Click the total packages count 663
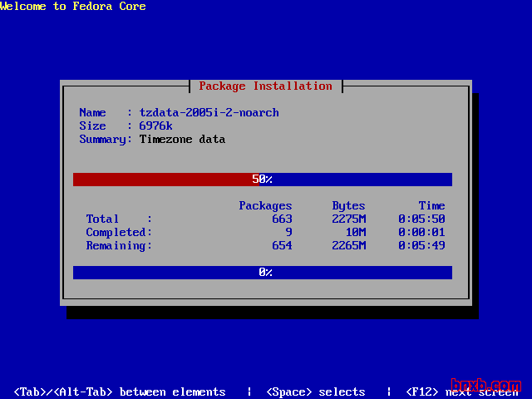This screenshot has height=399, width=532. 282,219
